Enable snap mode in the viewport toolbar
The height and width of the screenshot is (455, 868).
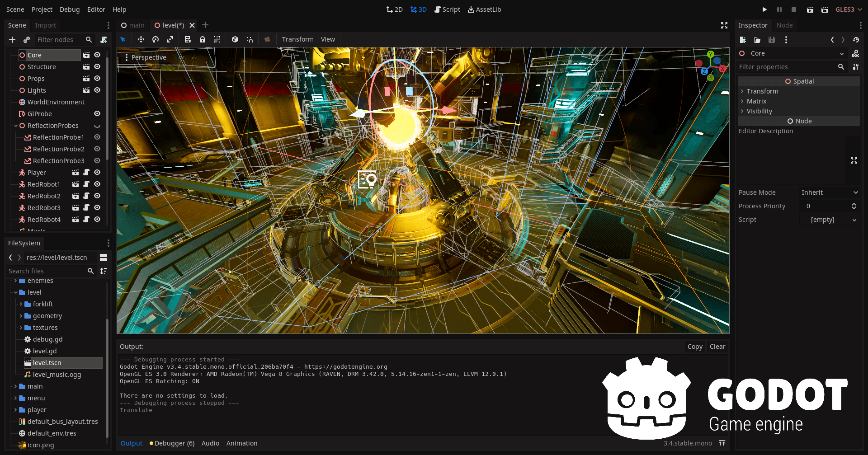(x=250, y=39)
